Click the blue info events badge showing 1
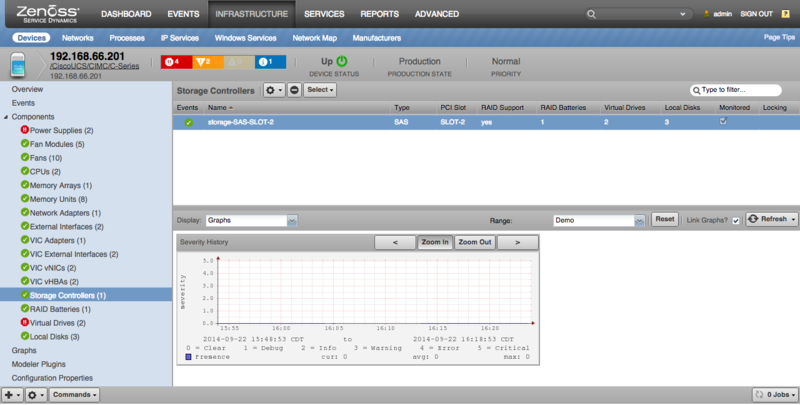 (x=270, y=62)
